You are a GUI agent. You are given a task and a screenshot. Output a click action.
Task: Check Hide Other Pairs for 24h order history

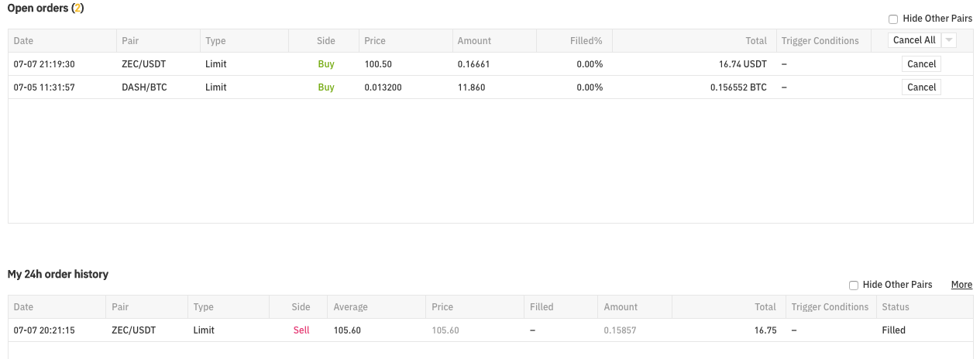854,285
